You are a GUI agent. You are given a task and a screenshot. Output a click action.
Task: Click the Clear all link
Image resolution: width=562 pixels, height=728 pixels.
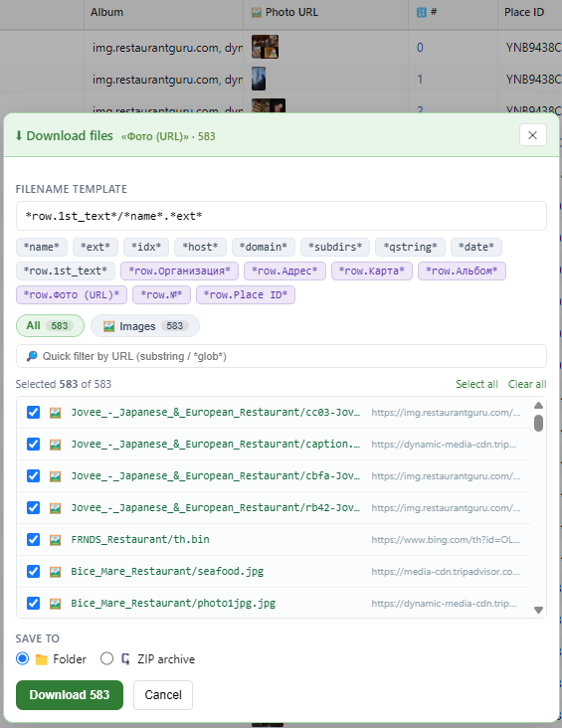click(x=527, y=384)
